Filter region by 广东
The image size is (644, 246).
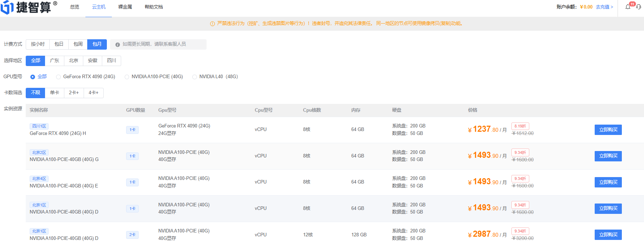tap(55, 61)
